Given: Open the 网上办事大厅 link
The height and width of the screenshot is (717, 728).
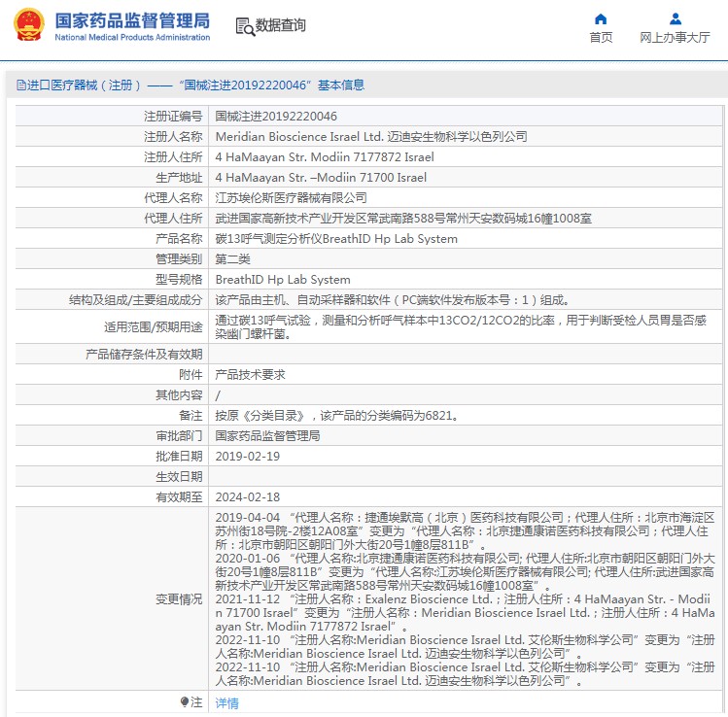Looking at the screenshot, I should 675,37.
